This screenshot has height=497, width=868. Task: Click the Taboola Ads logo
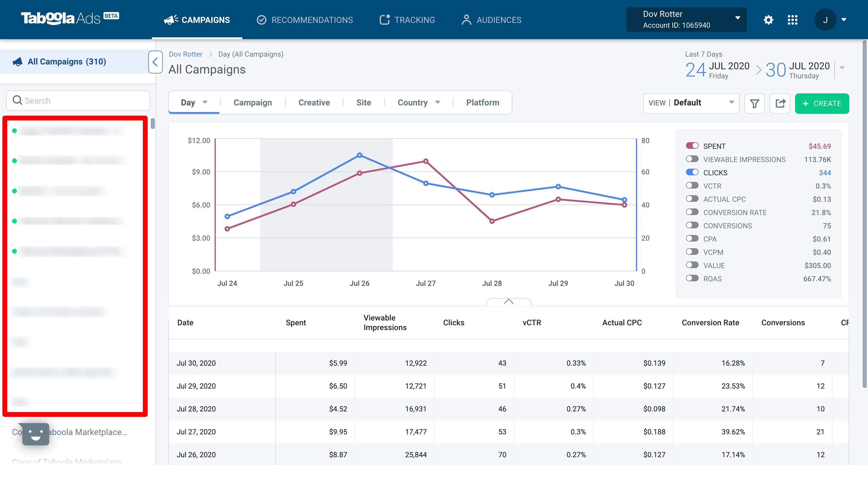[70, 18]
